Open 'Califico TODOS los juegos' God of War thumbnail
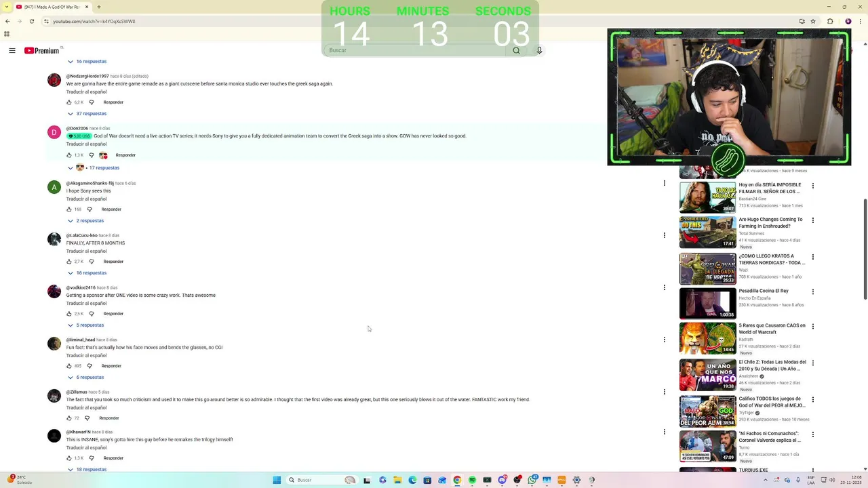This screenshot has width=868, height=488. [708, 411]
